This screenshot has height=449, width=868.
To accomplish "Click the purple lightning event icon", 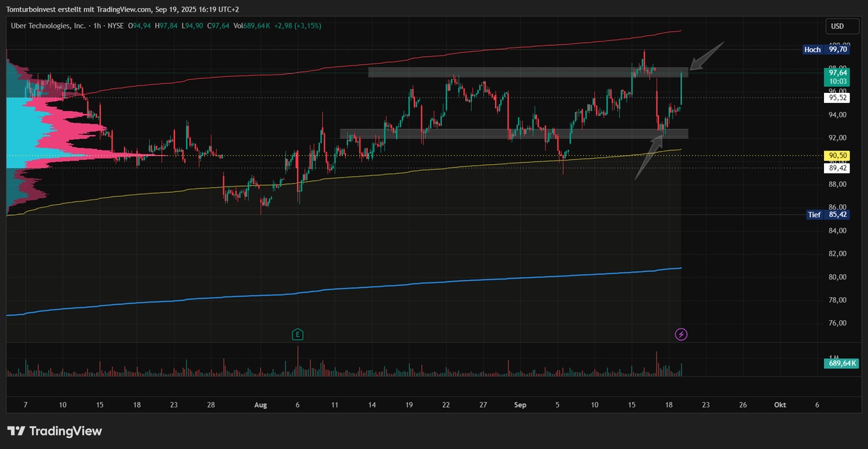I will pyautogui.click(x=682, y=334).
